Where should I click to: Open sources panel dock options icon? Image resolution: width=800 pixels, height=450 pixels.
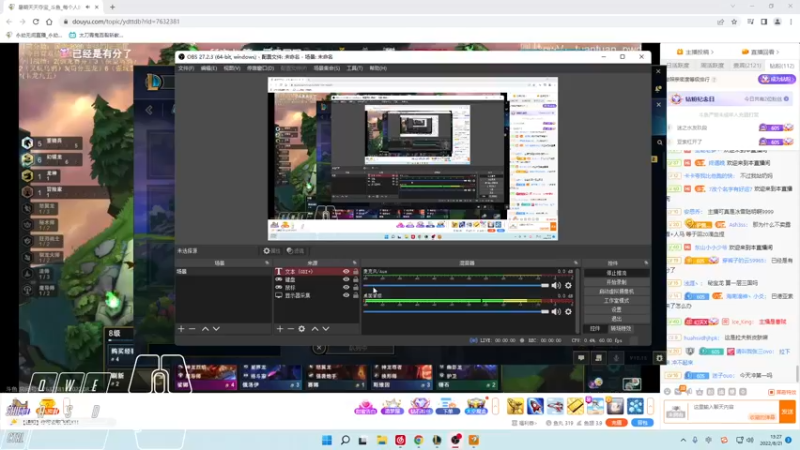coord(355,263)
